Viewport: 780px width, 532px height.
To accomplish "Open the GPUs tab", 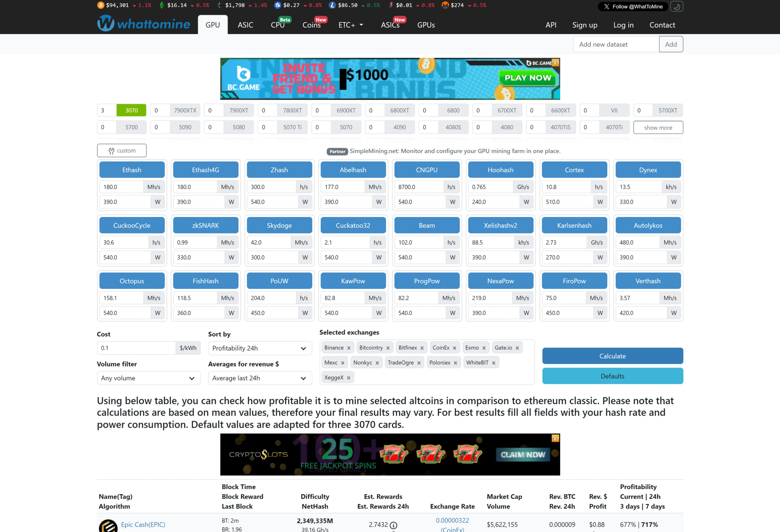I will click(x=426, y=25).
